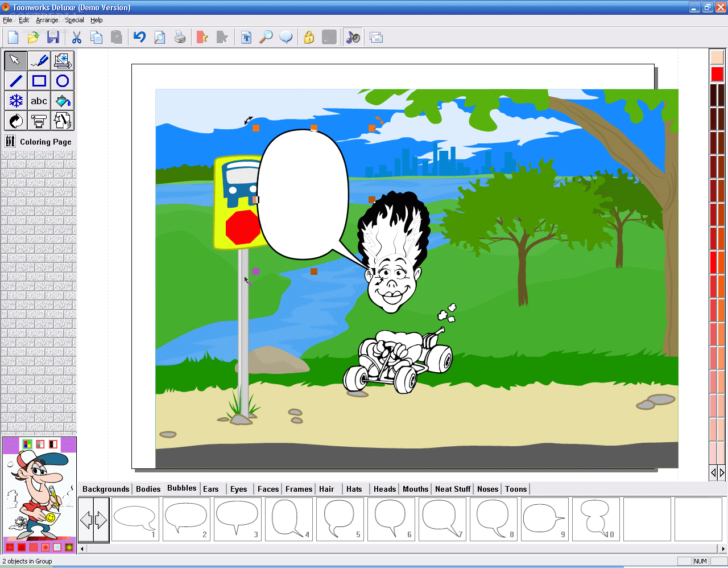Click the greyed paste clipboard icon
This screenshot has height=568, width=728.
pos(117,38)
